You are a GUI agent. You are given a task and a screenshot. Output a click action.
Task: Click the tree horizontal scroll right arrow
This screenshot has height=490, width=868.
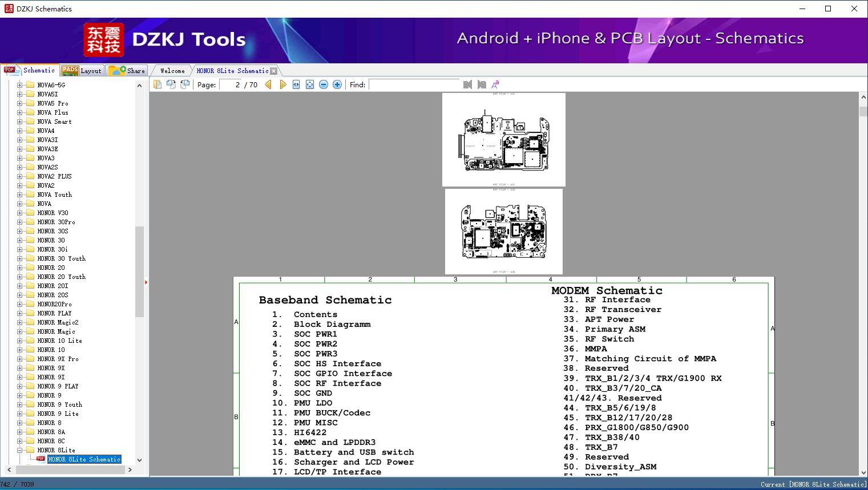pyautogui.click(x=130, y=469)
